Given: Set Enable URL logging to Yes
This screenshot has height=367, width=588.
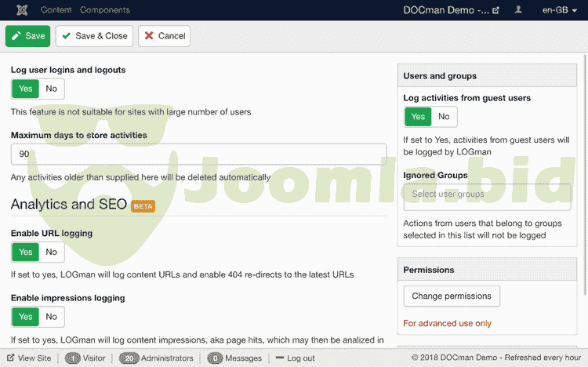Looking at the screenshot, I should (x=25, y=252).
